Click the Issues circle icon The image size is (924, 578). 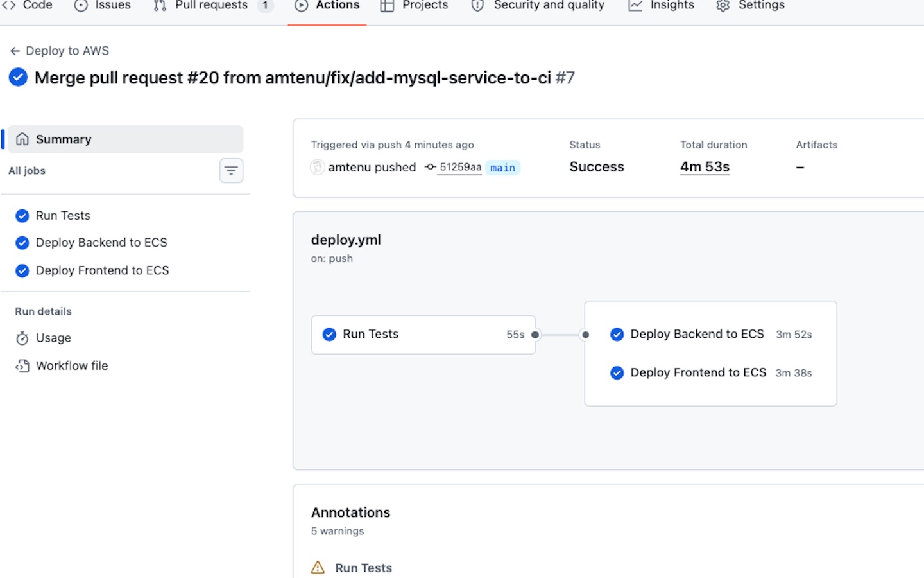point(81,6)
